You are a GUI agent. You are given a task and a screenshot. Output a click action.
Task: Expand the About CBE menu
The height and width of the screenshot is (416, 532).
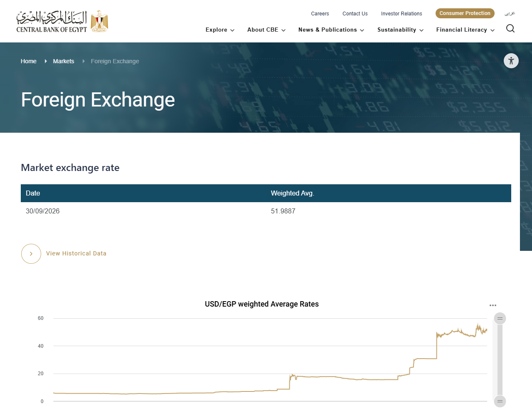(x=266, y=30)
